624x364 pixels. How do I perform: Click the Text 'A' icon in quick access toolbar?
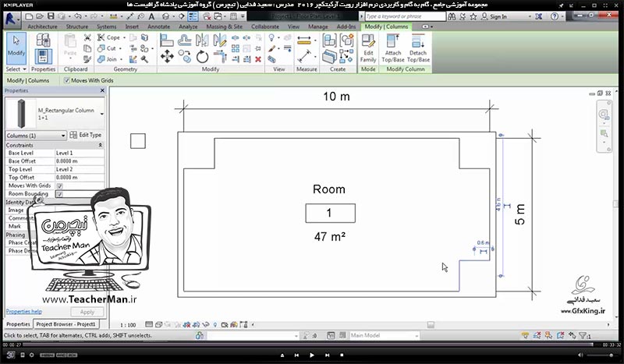[x=151, y=16]
